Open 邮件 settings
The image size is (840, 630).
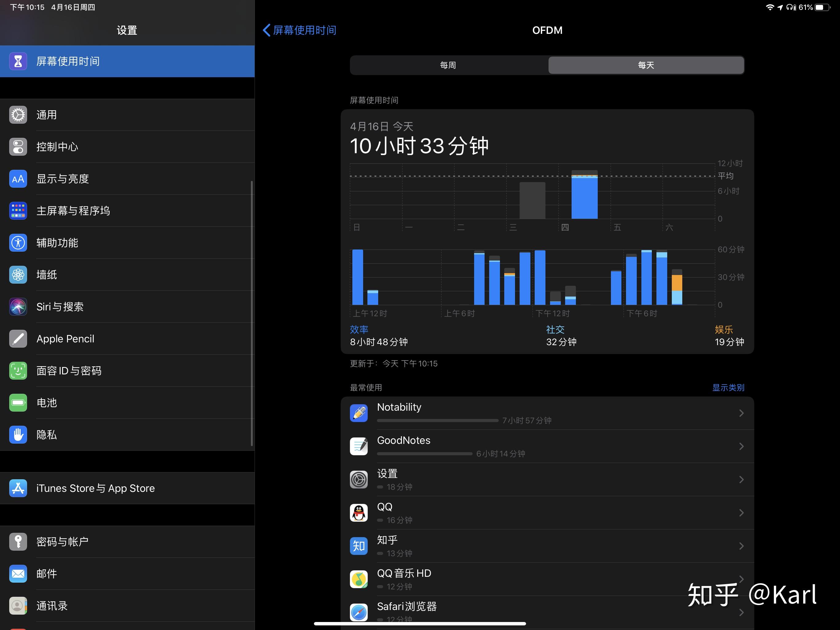(127, 573)
